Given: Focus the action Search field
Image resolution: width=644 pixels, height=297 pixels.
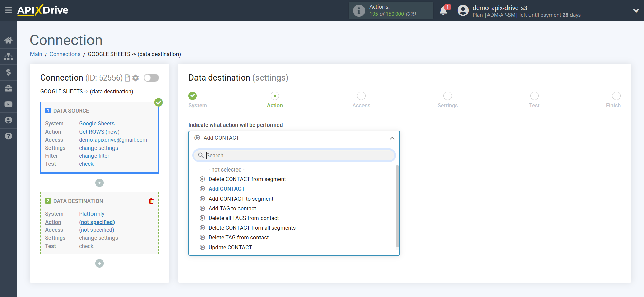Looking at the screenshot, I should [294, 155].
